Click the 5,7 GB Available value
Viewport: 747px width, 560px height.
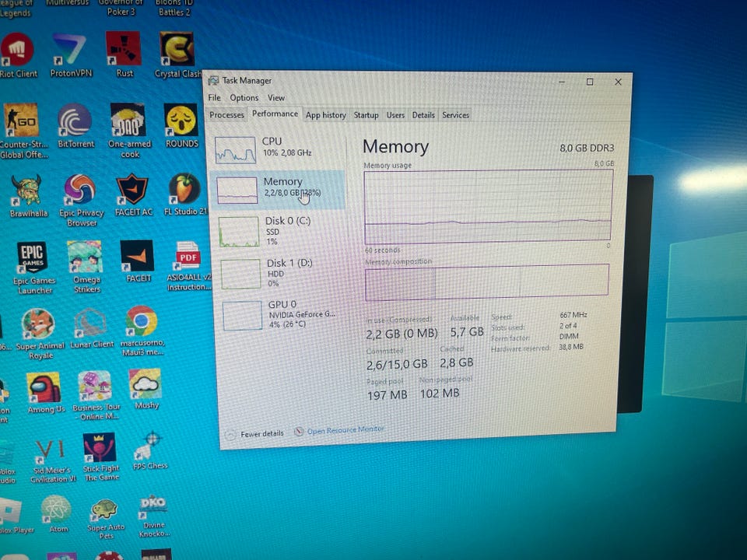pos(467,332)
